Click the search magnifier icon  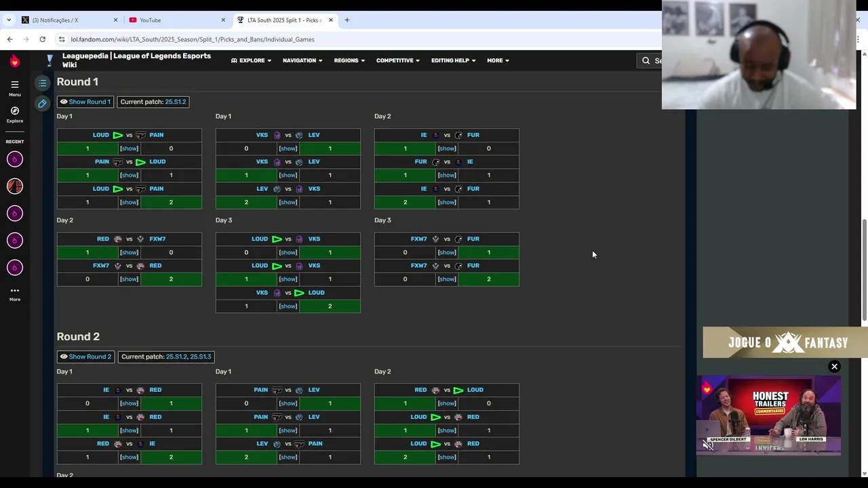pyautogui.click(x=646, y=61)
